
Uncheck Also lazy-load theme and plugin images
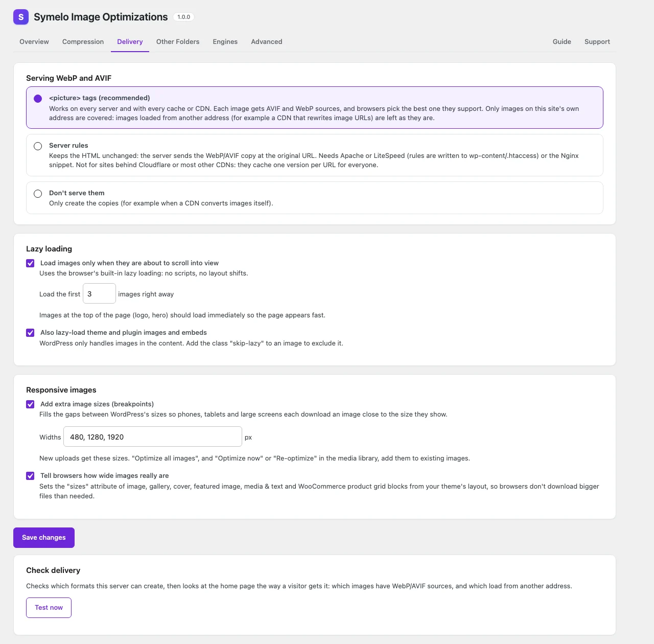tap(30, 333)
